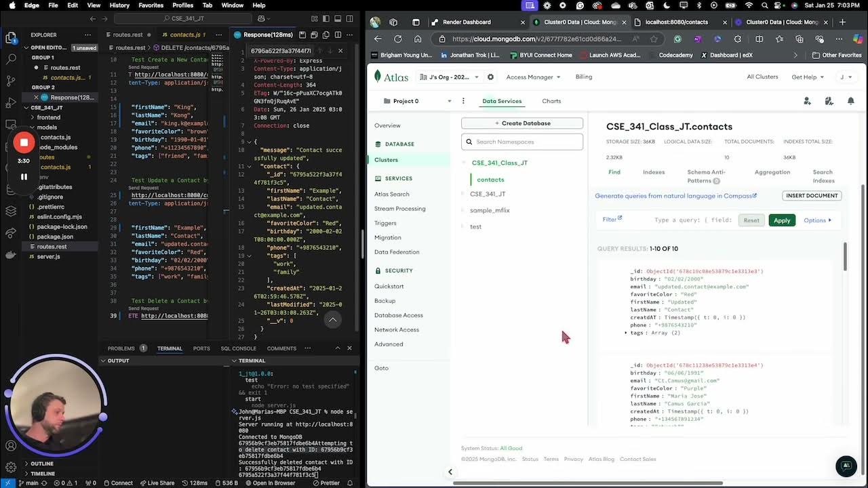Image resolution: width=868 pixels, height=488 pixels.
Task: Open Run and Debug view in VS Code
Action: pos(11,102)
